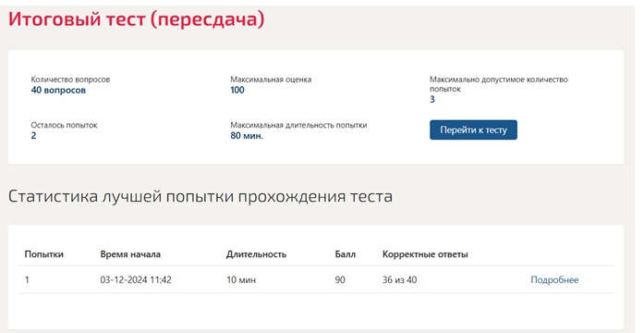Select the Балл column header
The width and height of the screenshot is (644, 333).
pos(346,254)
